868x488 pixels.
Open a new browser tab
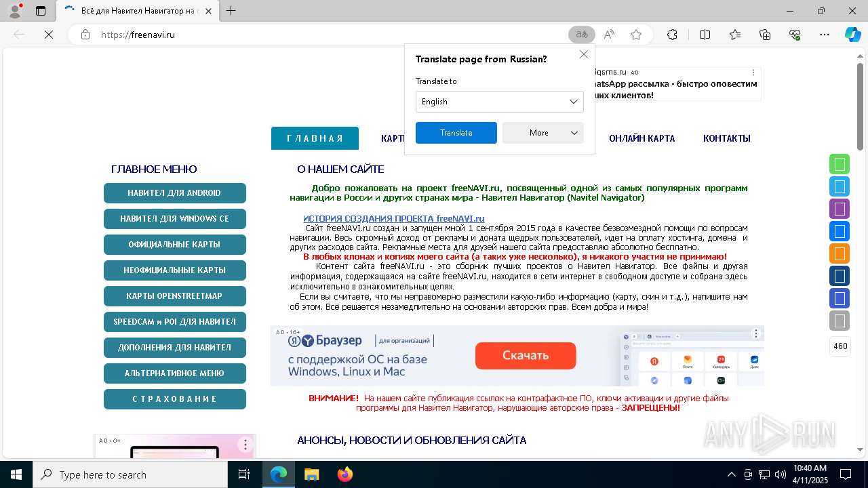(x=231, y=11)
